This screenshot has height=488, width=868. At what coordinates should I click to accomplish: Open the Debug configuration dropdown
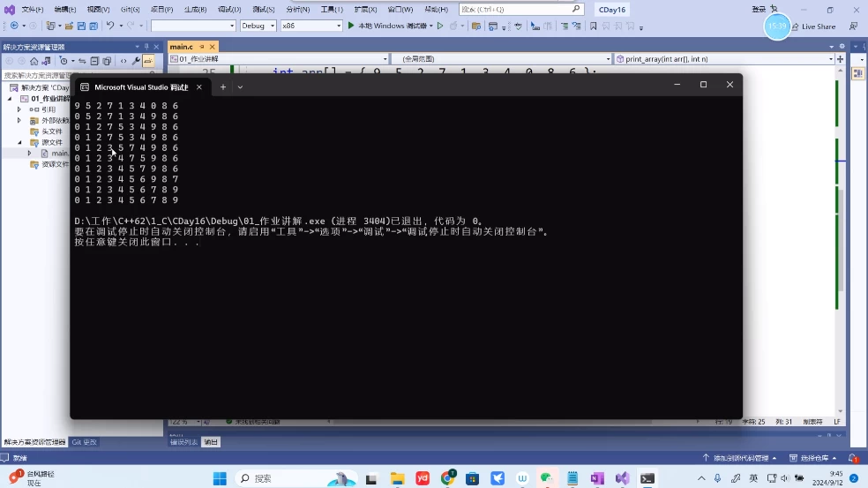click(x=258, y=26)
